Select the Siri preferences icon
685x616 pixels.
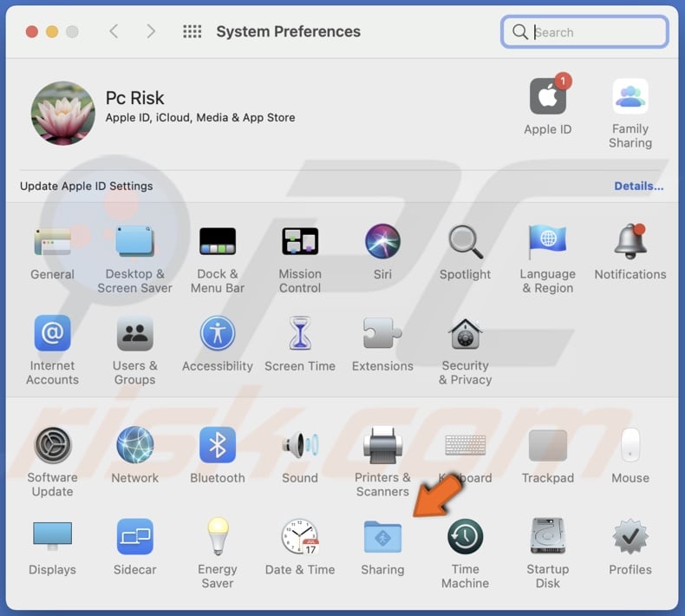(x=382, y=242)
